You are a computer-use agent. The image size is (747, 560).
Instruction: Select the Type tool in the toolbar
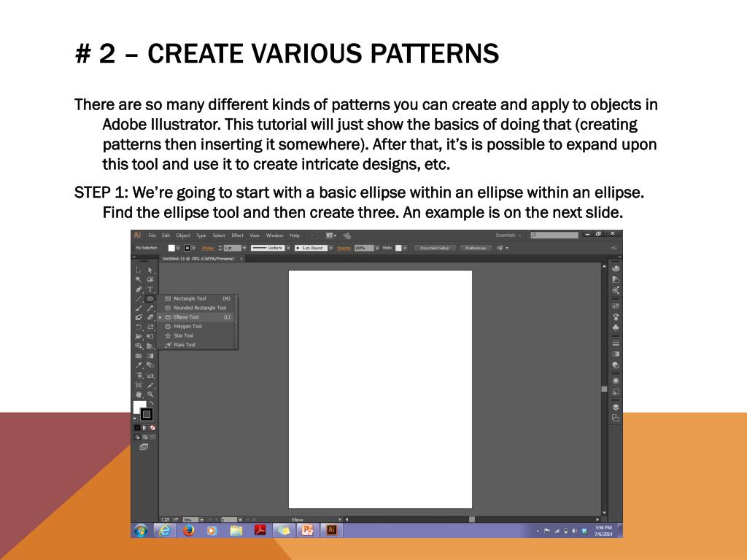(150, 289)
